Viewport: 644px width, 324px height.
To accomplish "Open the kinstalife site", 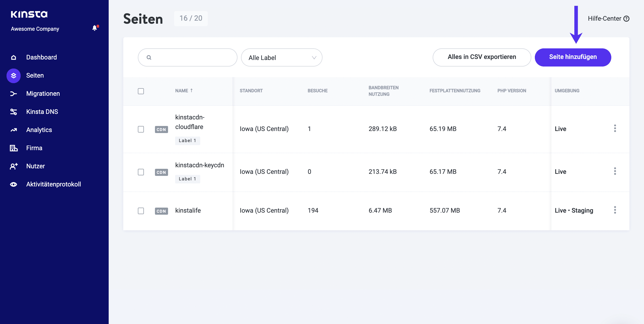I will (x=188, y=211).
